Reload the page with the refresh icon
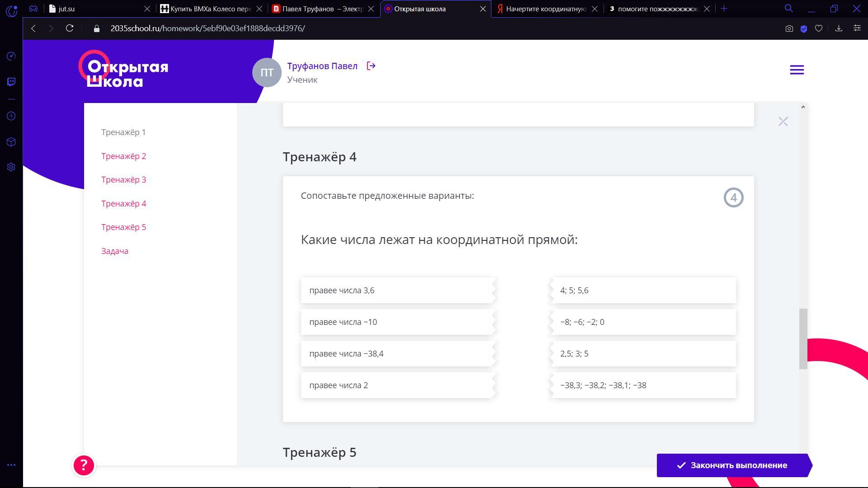Screen dimensions: 868x488 (x=70, y=28)
